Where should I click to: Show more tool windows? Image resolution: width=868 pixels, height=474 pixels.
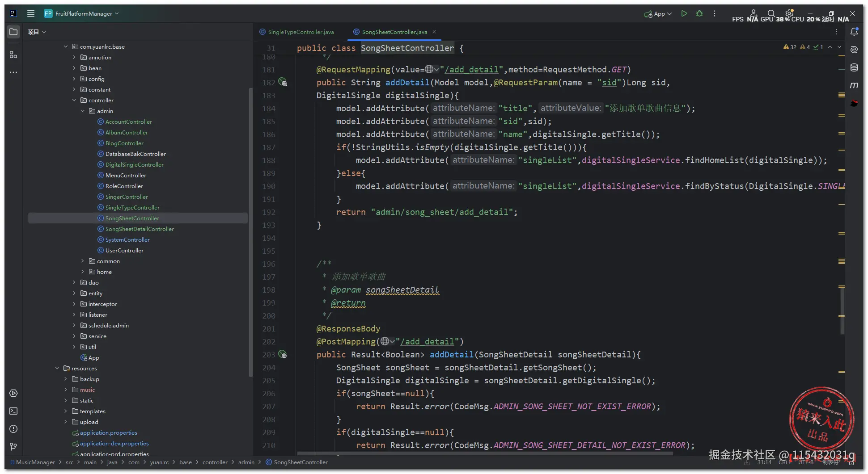(13, 72)
